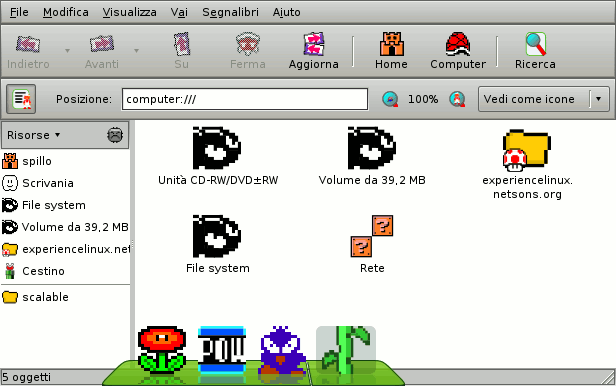
Task: Open the Visualizza menu
Action: [x=129, y=12]
